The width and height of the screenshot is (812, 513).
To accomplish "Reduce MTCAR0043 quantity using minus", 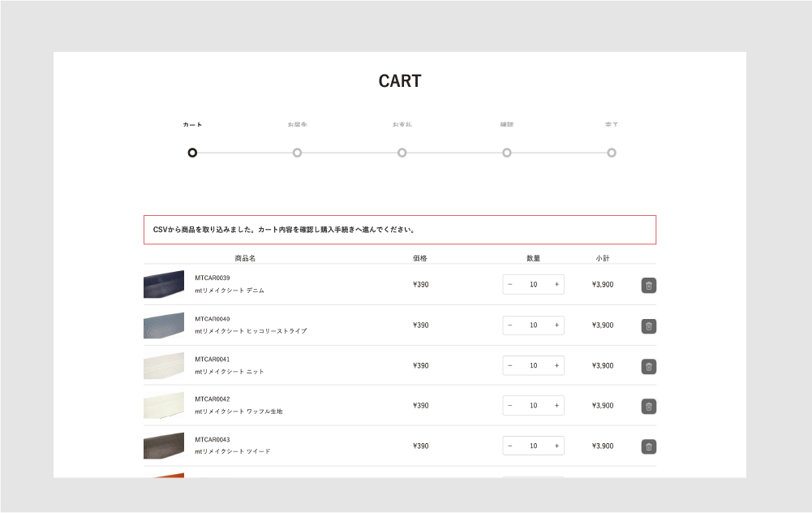I will pos(510,446).
